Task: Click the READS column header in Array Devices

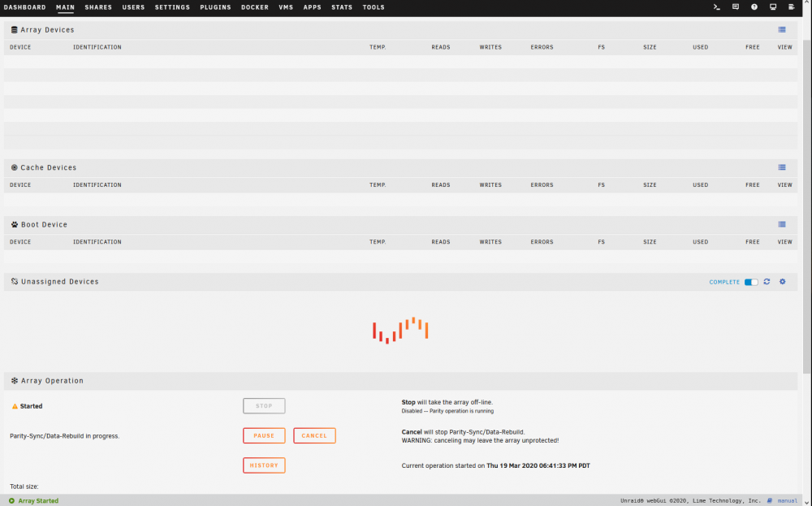Action: (441, 47)
